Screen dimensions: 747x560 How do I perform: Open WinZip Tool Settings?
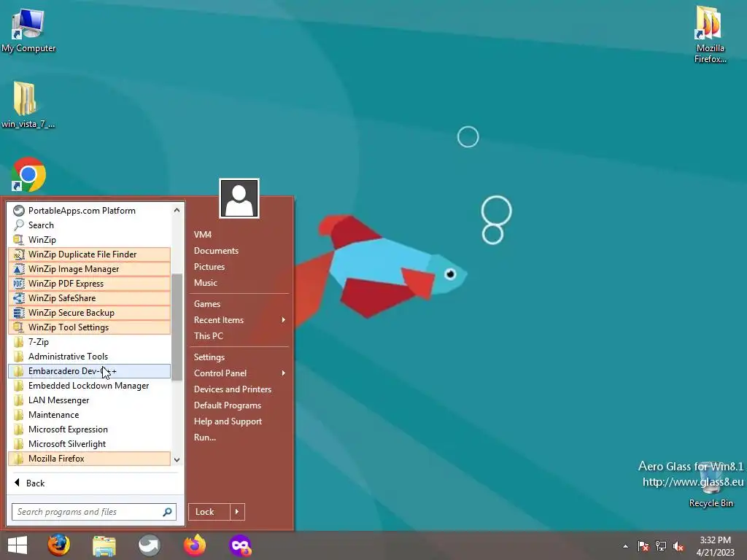(90, 327)
